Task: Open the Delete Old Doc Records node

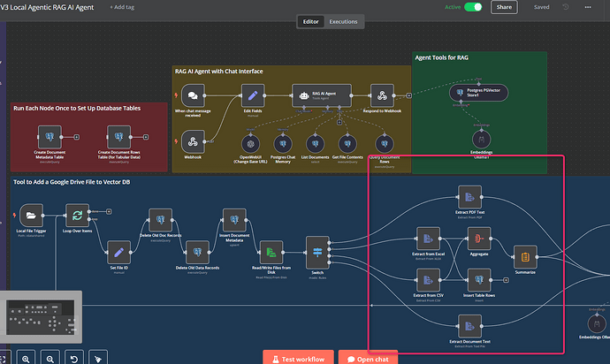Action: (x=160, y=220)
